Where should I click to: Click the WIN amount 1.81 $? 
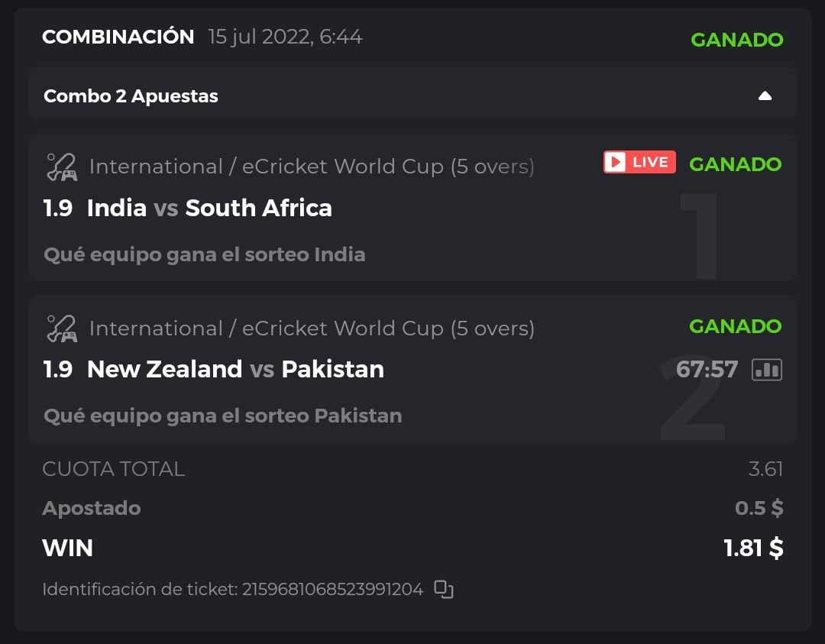pyautogui.click(x=753, y=548)
